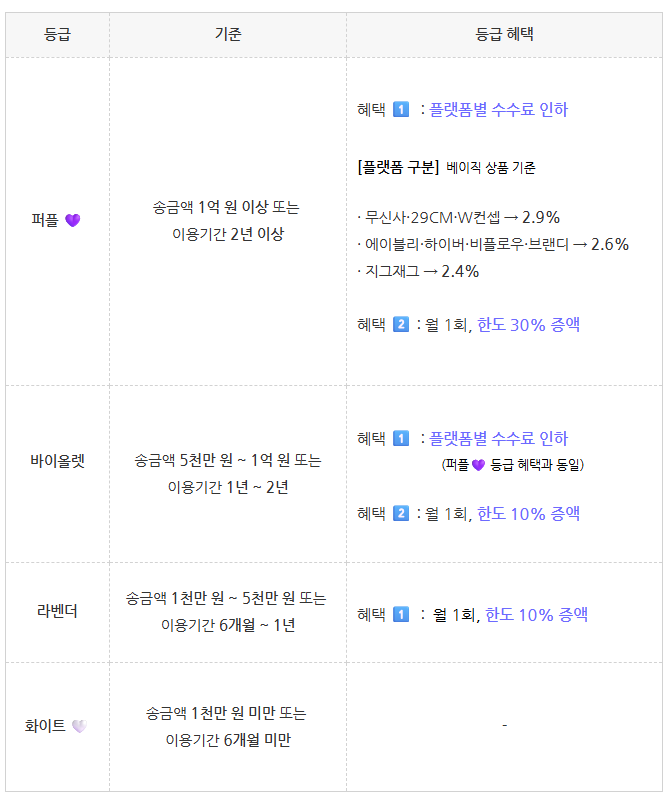This screenshot has height=800, width=666.
Task: Select the 라벤더 grade cell
Action: tap(57, 611)
